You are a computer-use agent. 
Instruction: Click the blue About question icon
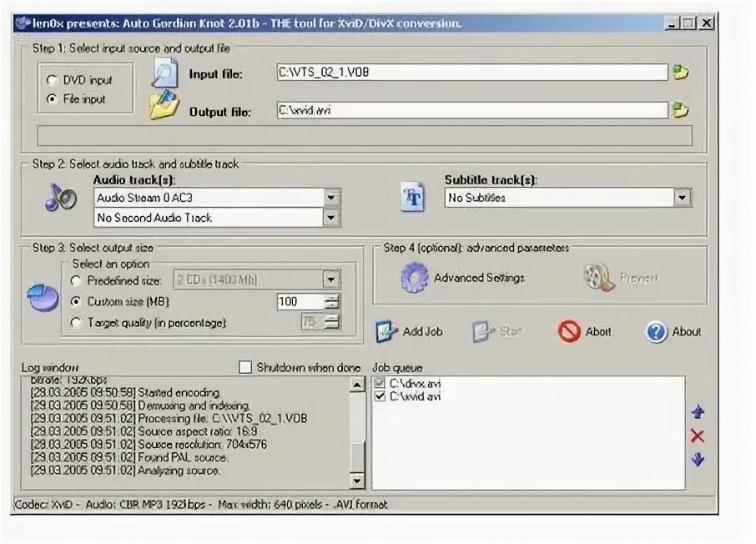[656, 331]
